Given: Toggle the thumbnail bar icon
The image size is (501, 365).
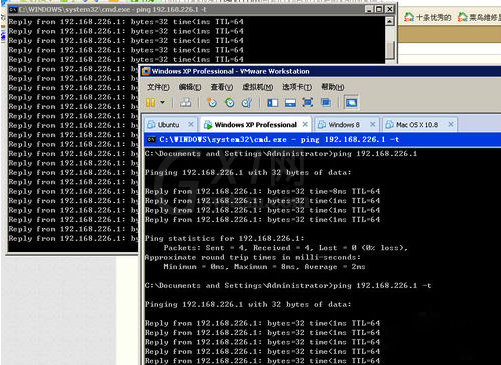Looking at the screenshot, I should pyautogui.click(x=290, y=102).
